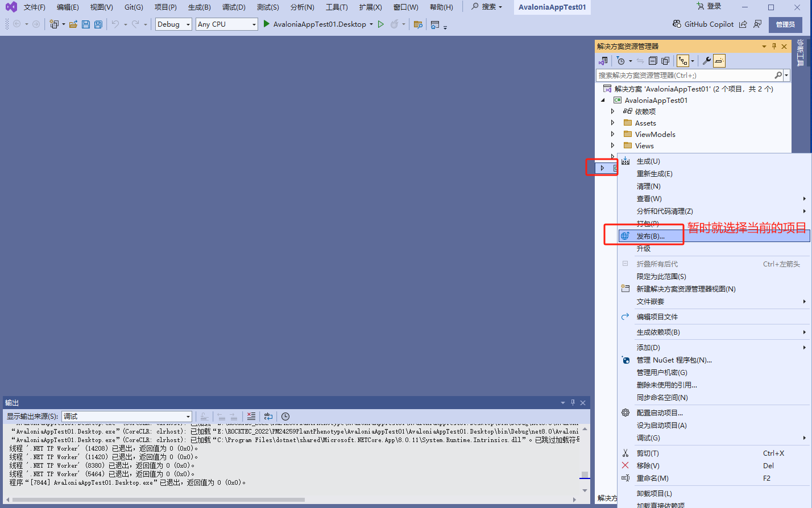This screenshot has width=812, height=508.
Task: Collapse the AvaloniaAppTest01 project node
Action: coord(603,100)
